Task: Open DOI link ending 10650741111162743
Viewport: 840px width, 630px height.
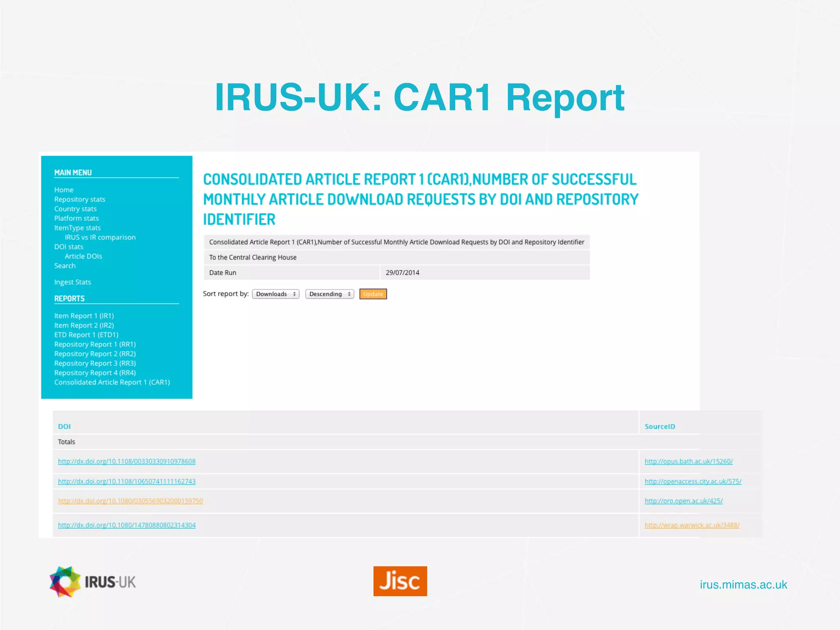Action: coord(127,482)
